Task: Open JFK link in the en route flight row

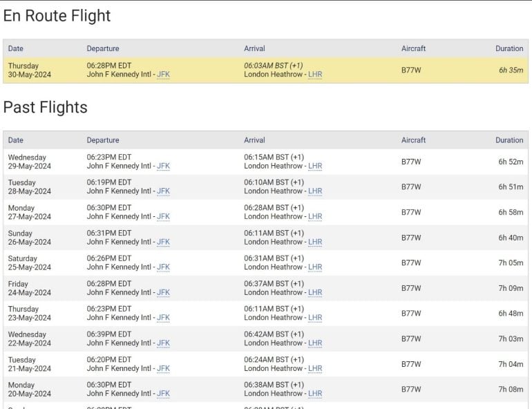Action: (163, 75)
